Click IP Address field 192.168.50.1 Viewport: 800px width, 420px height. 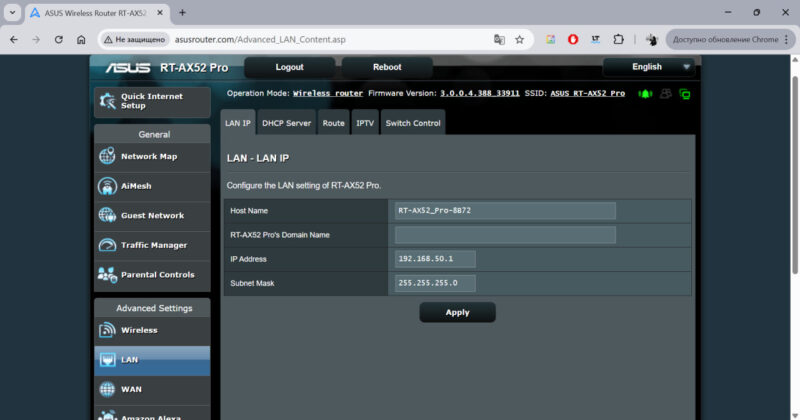click(x=435, y=259)
